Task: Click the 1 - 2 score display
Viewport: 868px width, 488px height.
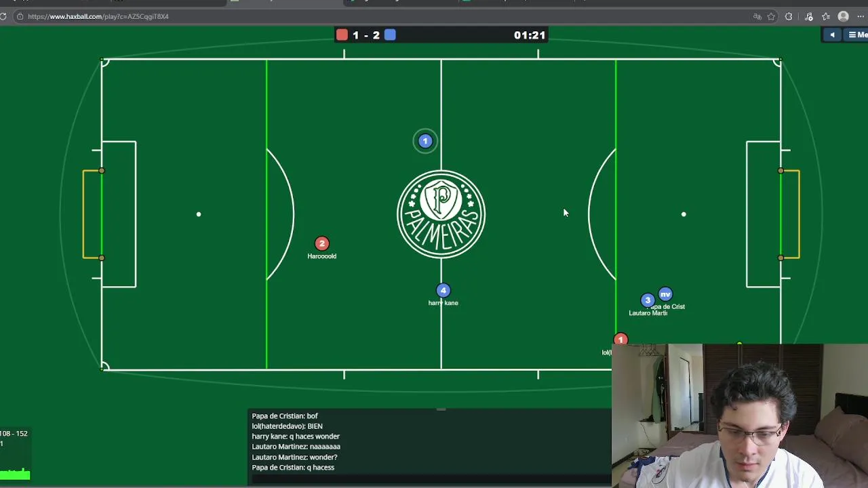Action: (x=366, y=35)
